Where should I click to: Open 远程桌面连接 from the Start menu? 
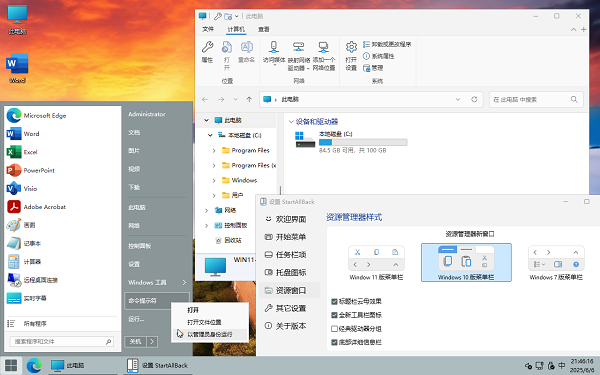(x=62, y=280)
